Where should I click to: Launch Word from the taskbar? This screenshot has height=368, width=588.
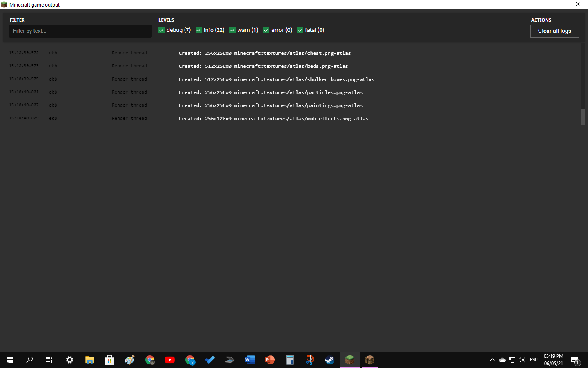250,360
